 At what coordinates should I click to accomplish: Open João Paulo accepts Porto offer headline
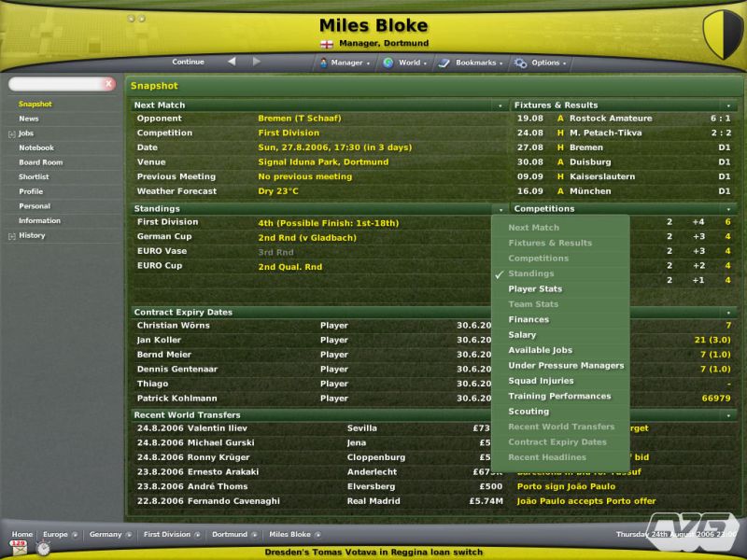point(586,501)
